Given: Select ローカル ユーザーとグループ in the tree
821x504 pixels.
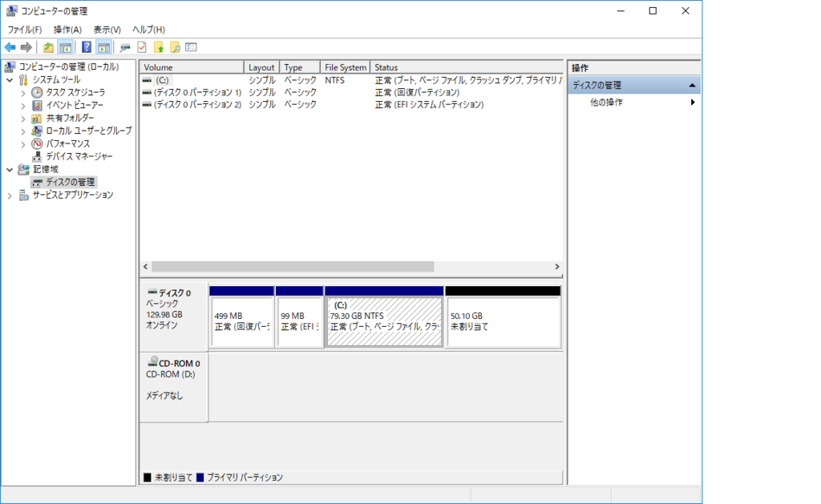Looking at the screenshot, I should click(x=89, y=131).
